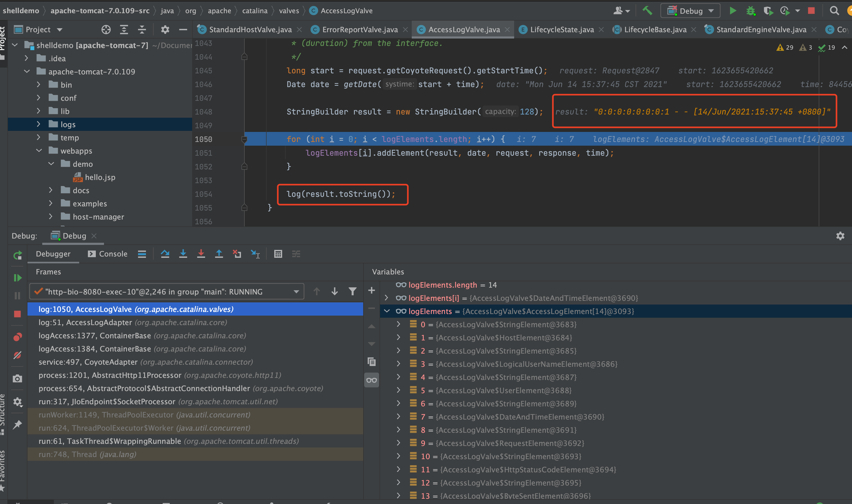Open the Debug run configuration dropdown
Screen dimensions: 852x504
[x=690, y=11]
